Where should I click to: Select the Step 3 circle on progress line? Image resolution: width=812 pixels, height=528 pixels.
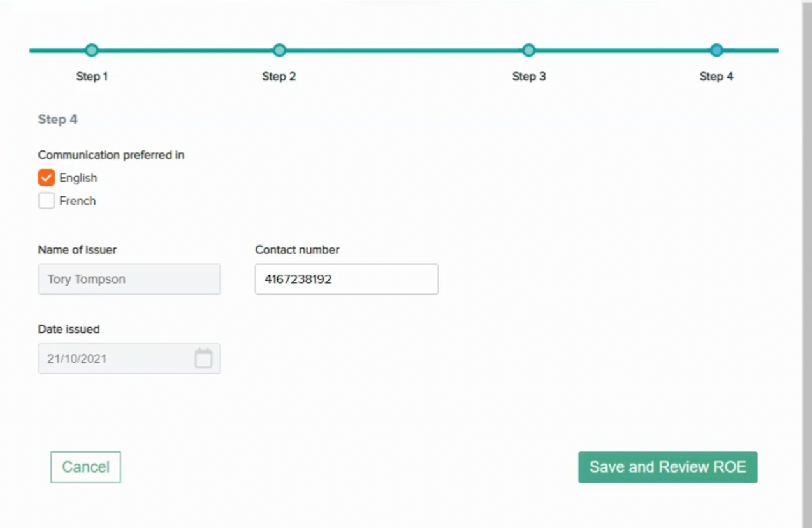point(528,50)
